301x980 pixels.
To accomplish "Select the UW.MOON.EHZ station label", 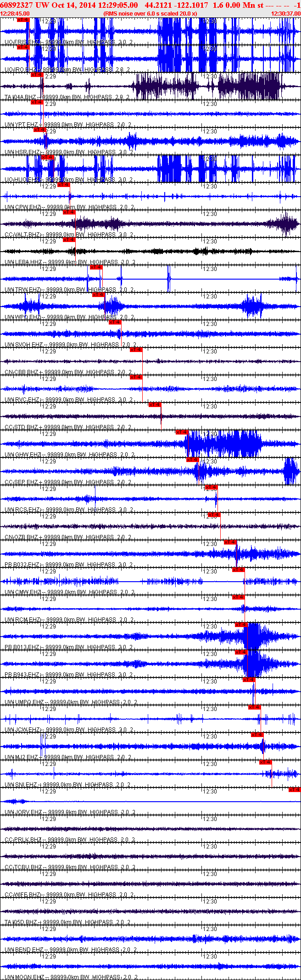I will (x=23, y=977).
